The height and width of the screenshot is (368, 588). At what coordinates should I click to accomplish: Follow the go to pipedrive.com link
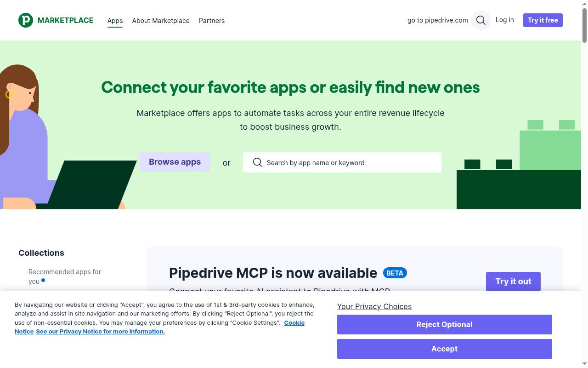click(437, 20)
